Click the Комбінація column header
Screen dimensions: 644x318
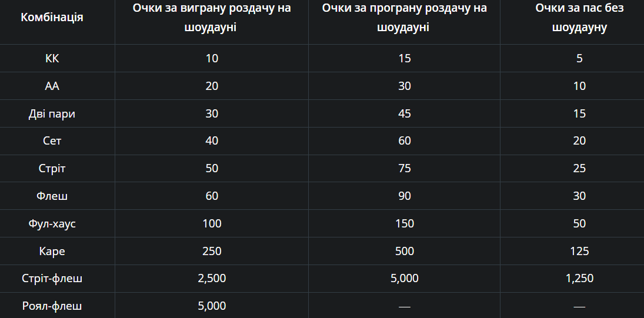tap(52, 17)
